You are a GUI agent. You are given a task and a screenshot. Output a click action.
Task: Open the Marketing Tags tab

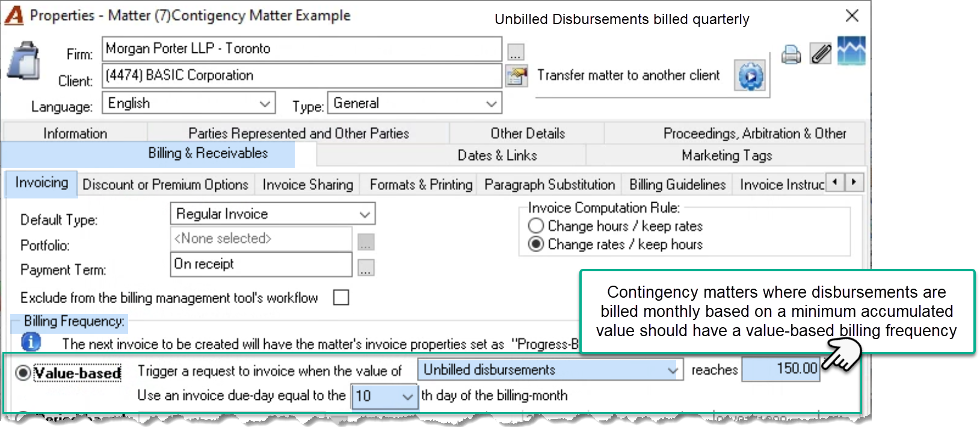click(x=726, y=155)
